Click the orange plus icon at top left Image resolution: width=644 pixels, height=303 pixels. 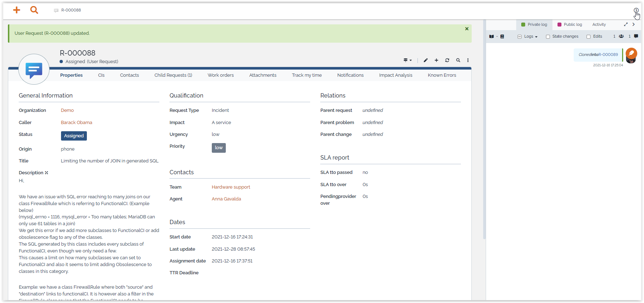tap(17, 10)
